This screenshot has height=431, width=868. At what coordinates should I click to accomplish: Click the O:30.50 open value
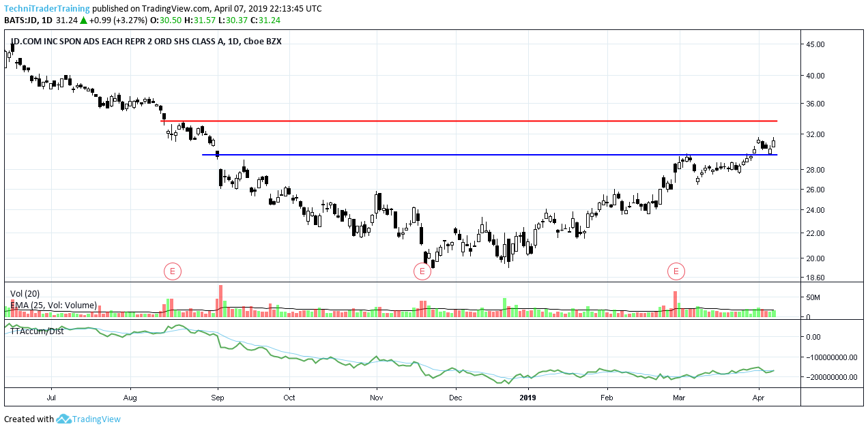click(165, 20)
